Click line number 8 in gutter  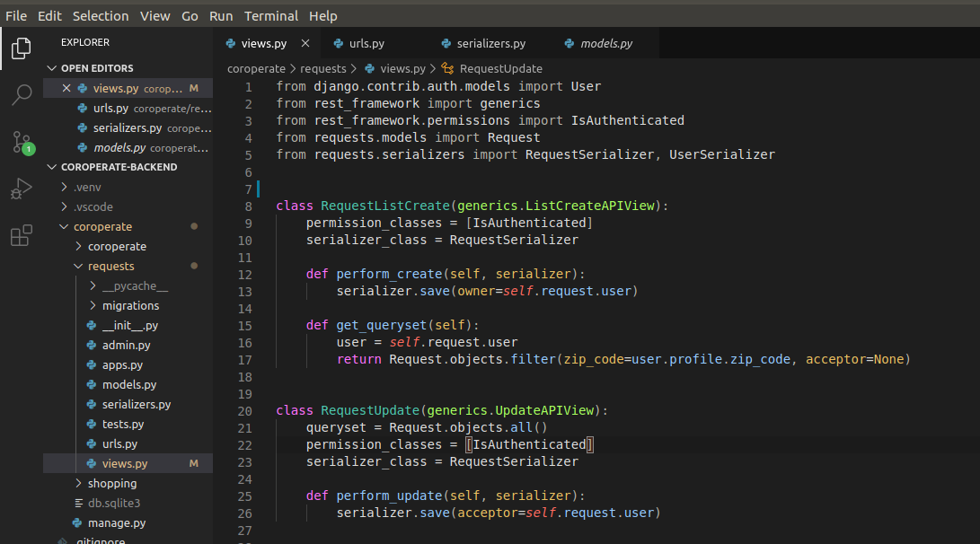[x=248, y=206]
